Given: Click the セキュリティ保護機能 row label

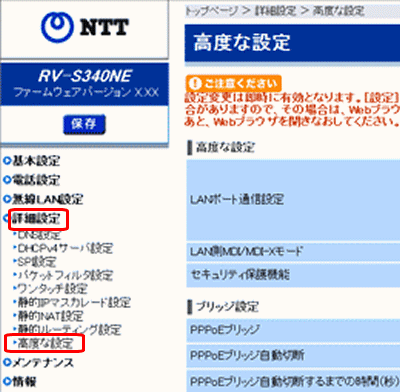Looking at the screenshot, I should (x=240, y=275).
